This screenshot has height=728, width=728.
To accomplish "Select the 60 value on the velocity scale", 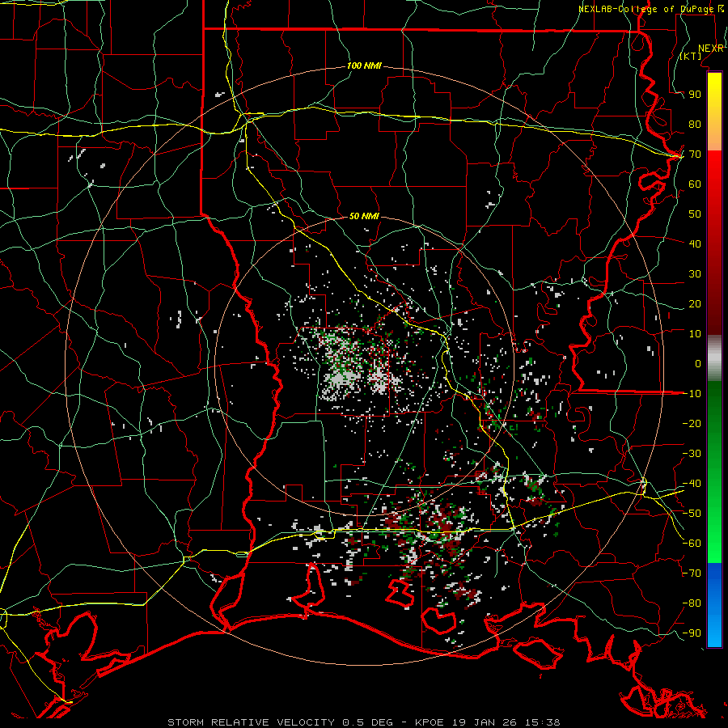I will point(695,184).
